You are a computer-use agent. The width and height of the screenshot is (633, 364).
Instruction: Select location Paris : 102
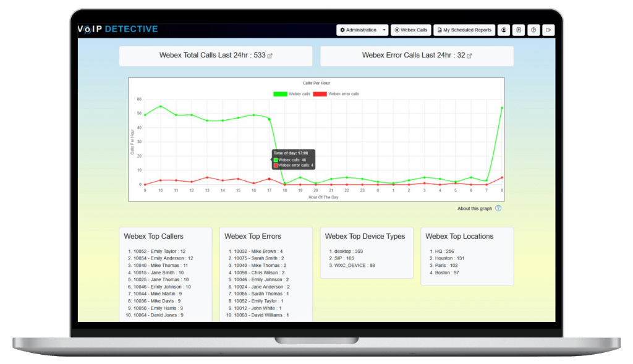click(446, 266)
